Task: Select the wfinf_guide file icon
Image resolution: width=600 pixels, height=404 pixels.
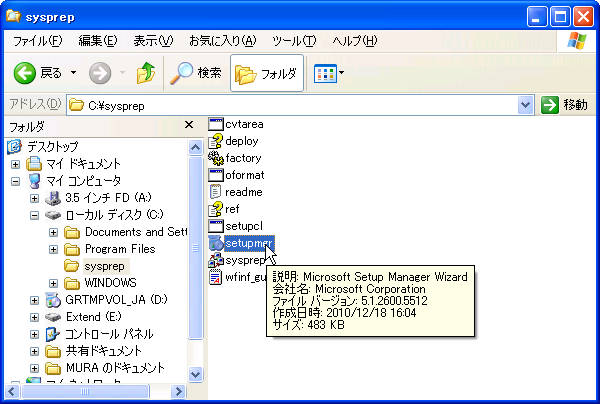Action: 216,277
